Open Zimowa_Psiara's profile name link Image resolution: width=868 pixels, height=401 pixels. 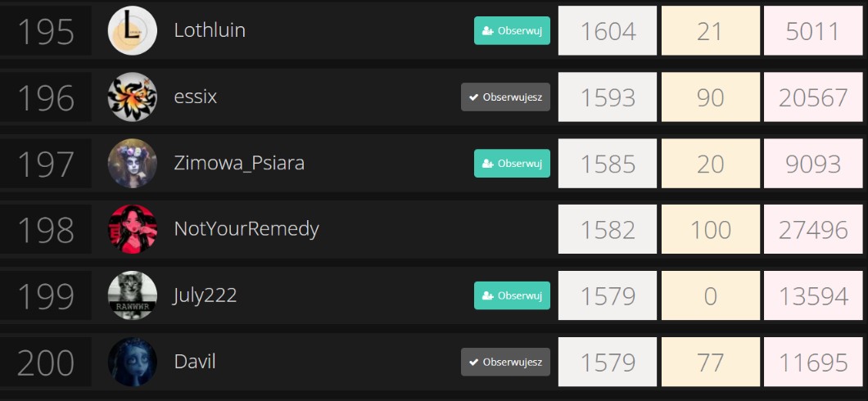[x=239, y=163]
